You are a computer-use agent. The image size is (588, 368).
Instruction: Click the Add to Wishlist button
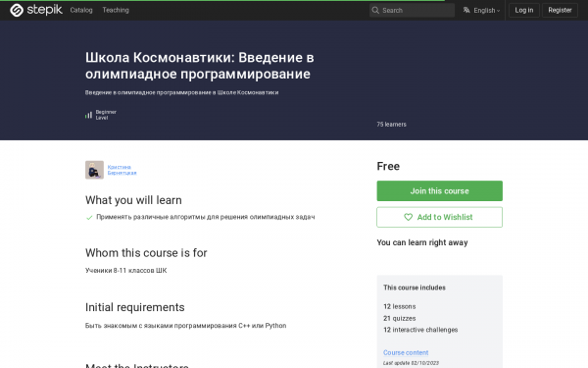tap(439, 217)
